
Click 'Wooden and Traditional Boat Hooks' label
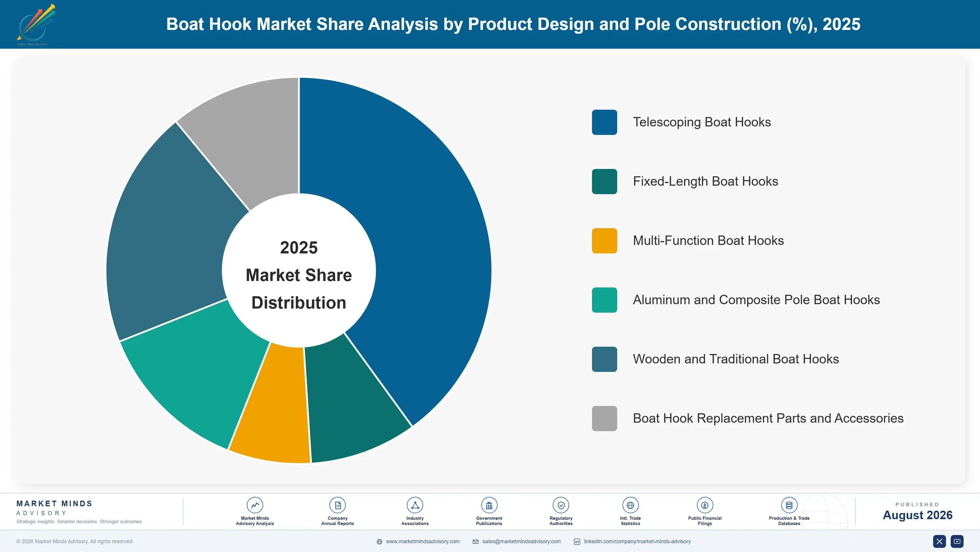(x=736, y=359)
